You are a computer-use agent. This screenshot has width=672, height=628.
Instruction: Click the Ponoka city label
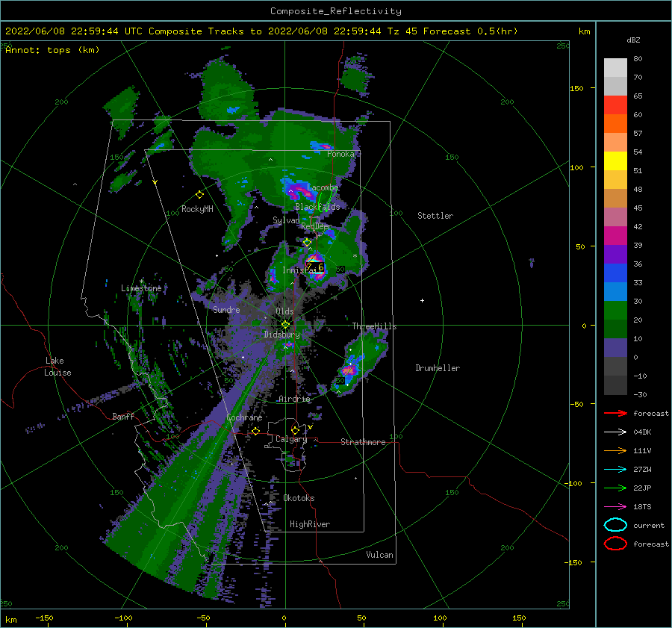[x=340, y=154]
